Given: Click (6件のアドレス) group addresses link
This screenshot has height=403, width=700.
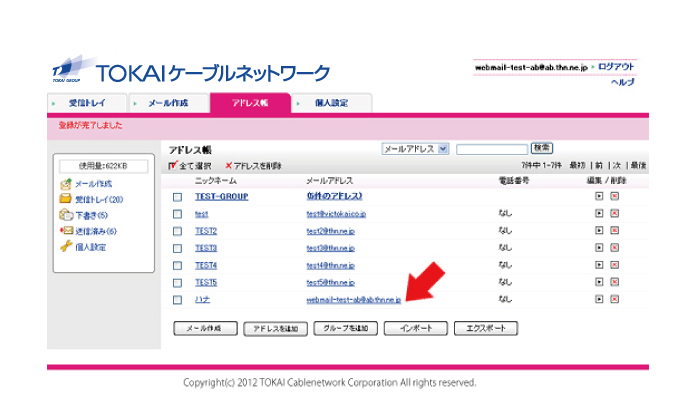Looking at the screenshot, I should [x=334, y=196].
